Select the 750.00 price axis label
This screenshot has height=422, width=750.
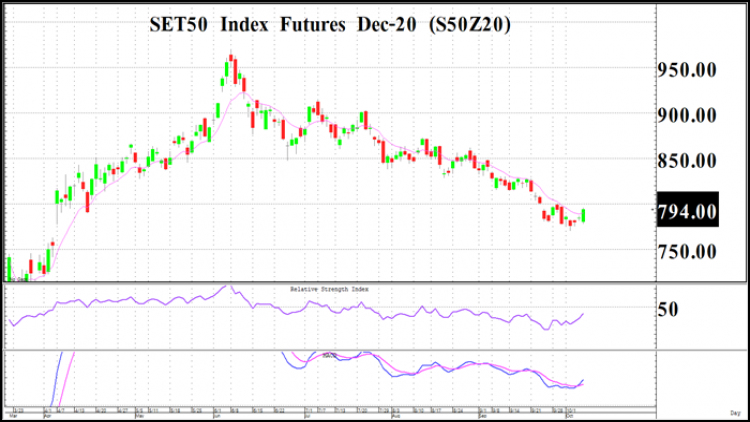click(x=687, y=252)
